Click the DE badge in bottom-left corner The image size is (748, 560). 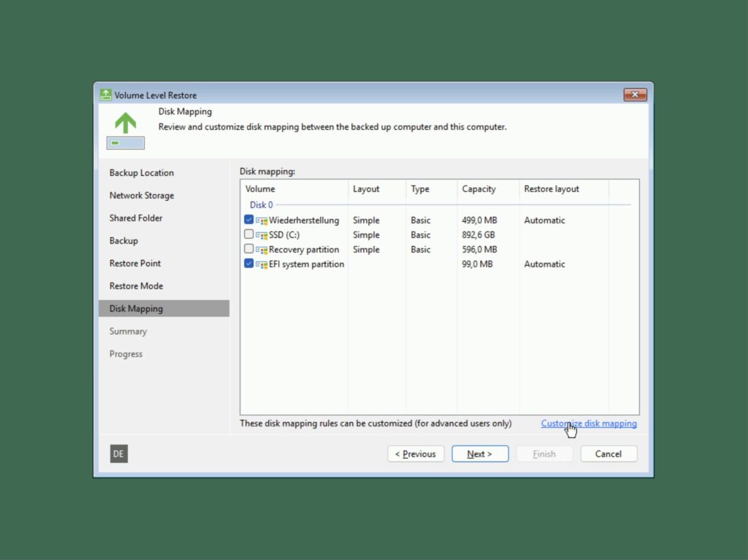pos(118,453)
